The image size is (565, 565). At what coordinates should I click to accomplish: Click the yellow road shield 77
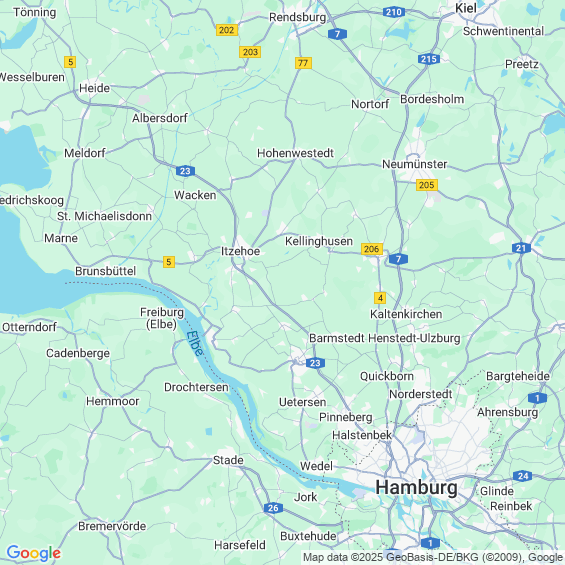tap(303, 63)
